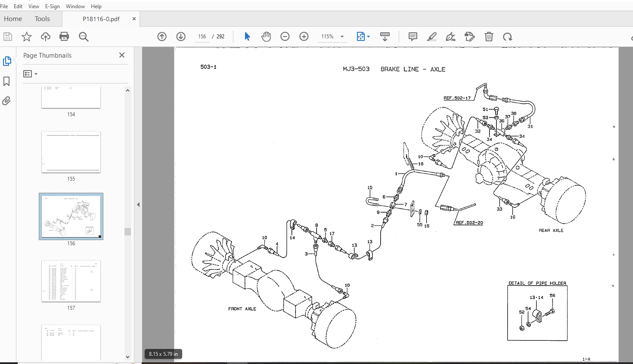Select the highlighter pen tool
633x364 pixels.
point(432,37)
